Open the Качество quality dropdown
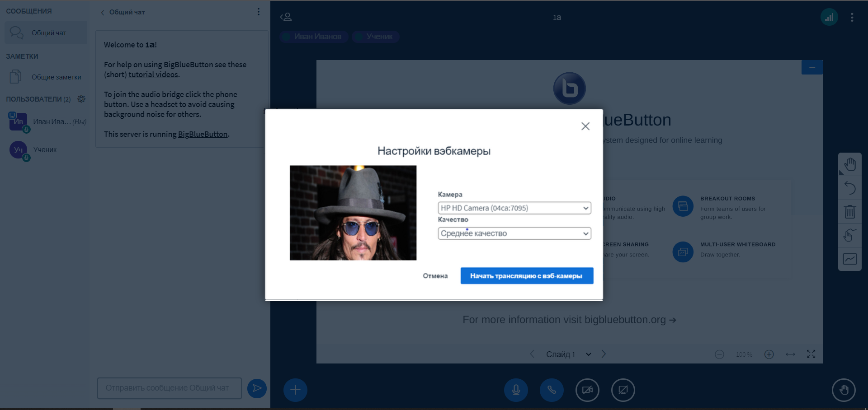The height and width of the screenshot is (410, 868). [514, 233]
